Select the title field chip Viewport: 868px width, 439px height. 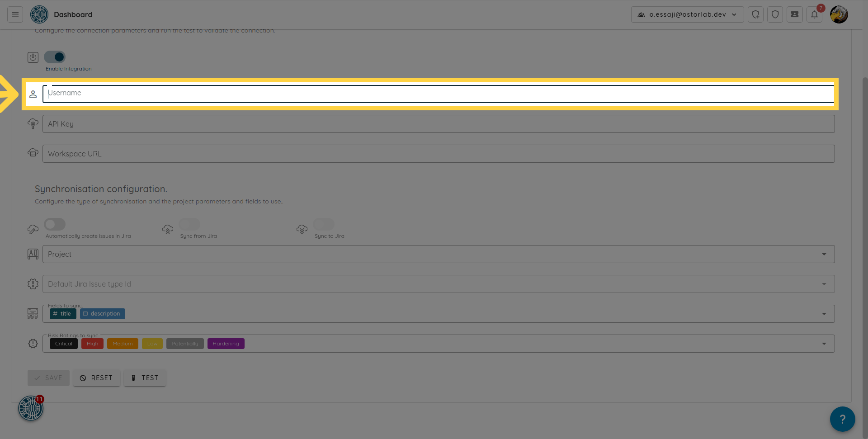(63, 314)
